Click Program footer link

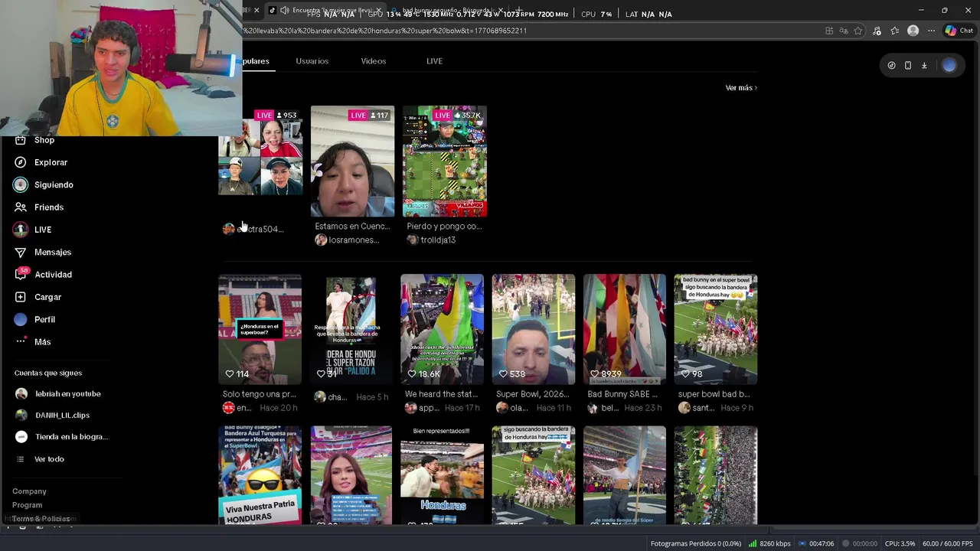coord(27,505)
